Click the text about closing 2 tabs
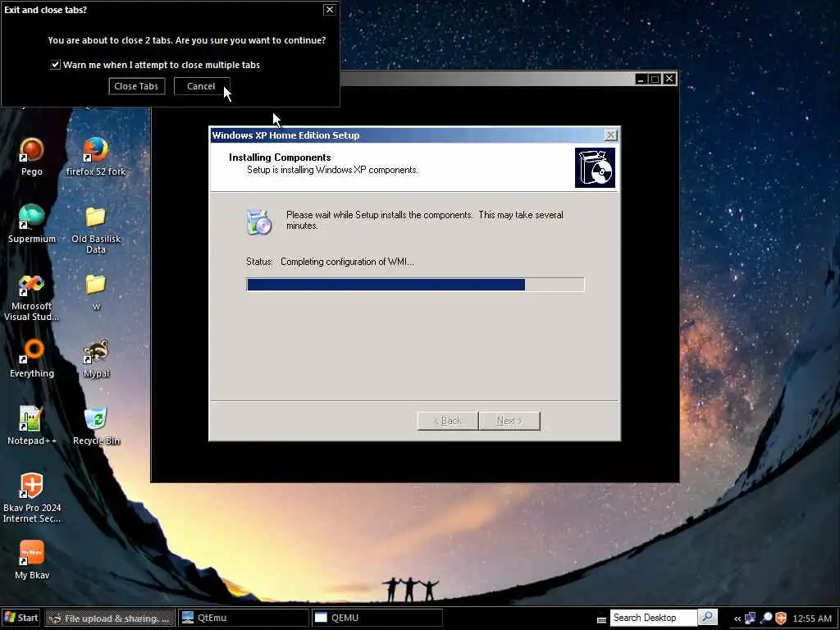 (186, 40)
